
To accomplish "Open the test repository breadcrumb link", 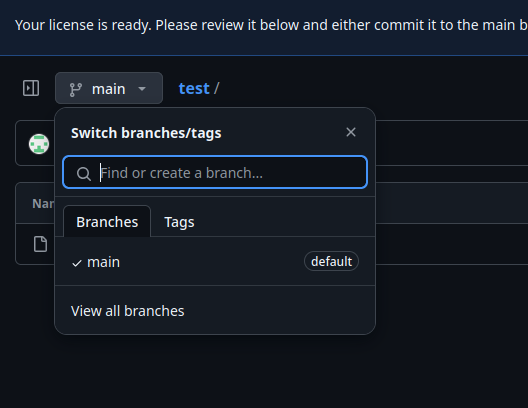I will [x=194, y=89].
